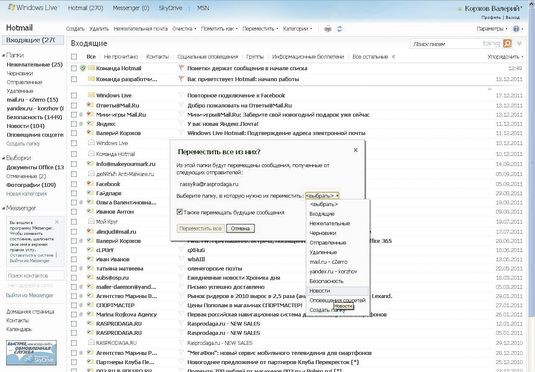The height and width of the screenshot is (372, 535).
Task: Open the "Переместить" dropdown
Action: 260,29
